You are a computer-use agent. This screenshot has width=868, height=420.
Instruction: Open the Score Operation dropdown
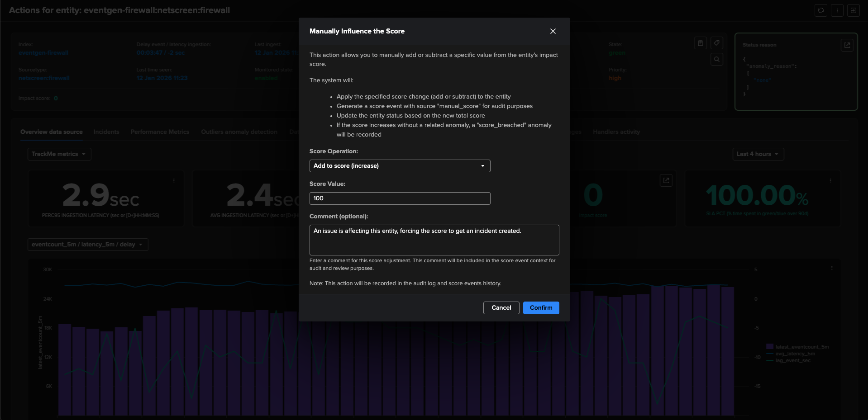tap(400, 166)
